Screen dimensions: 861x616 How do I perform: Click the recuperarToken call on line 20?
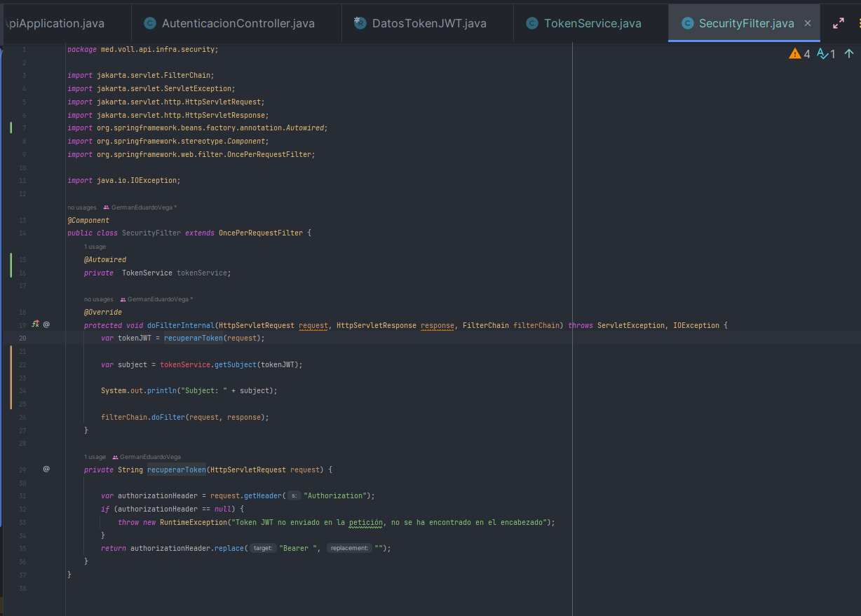click(x=194, y=338)
